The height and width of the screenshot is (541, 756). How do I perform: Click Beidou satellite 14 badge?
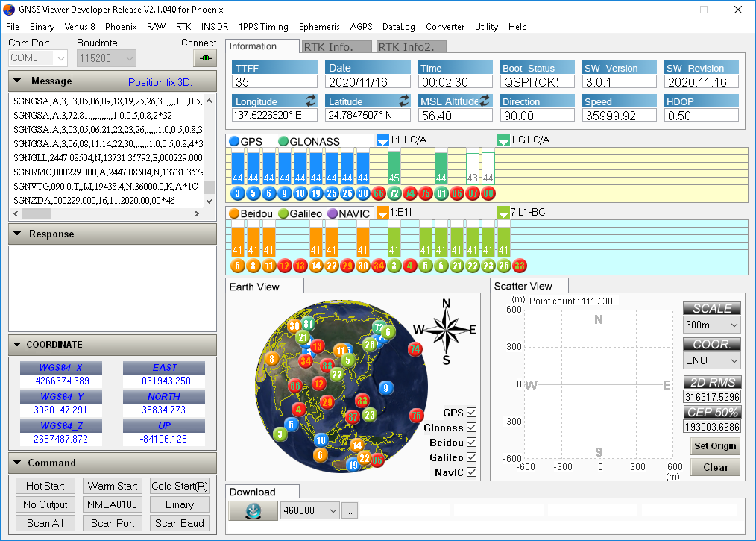[315, 266]
